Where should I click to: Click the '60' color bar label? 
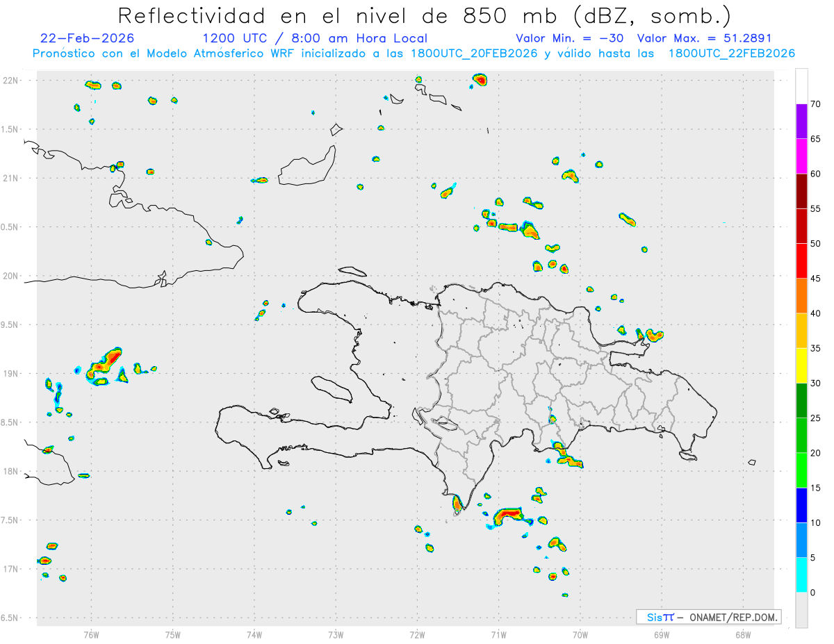pyautogui.click(x=815, y=174)
